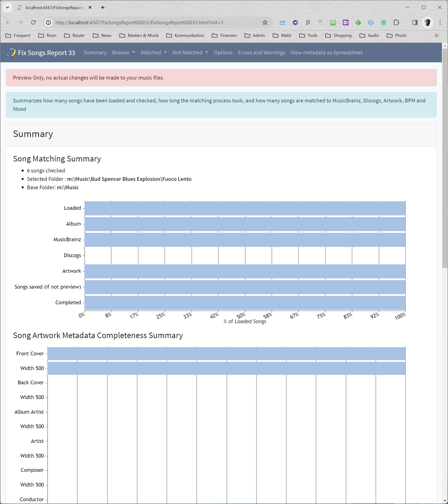
Task: Open the Options nav item
Action: [223, 52]
